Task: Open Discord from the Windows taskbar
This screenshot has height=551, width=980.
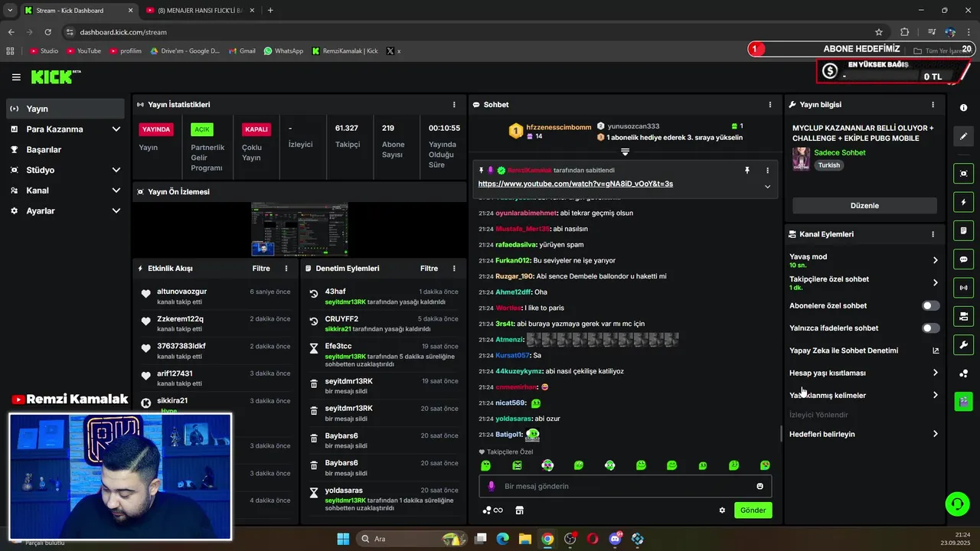Action: click(x=616, y=539)
